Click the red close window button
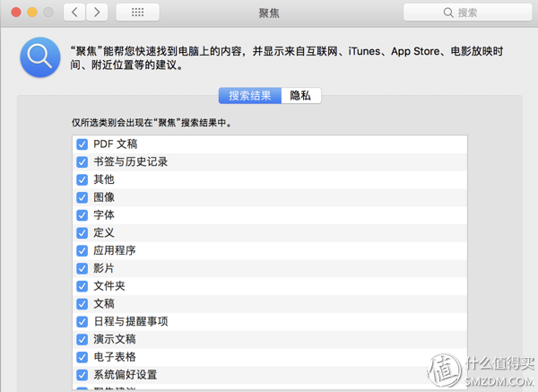This screenshot has width=538, height=392. click(16, 13)
